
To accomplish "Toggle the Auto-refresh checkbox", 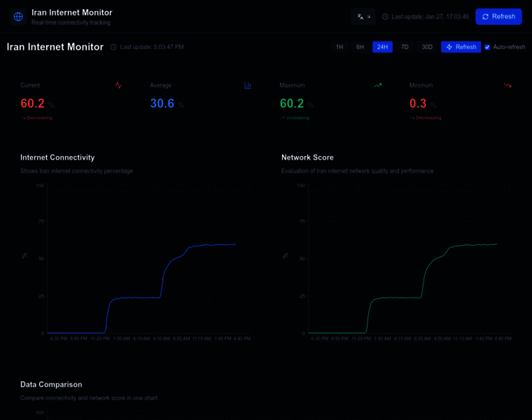I will 488,48.
